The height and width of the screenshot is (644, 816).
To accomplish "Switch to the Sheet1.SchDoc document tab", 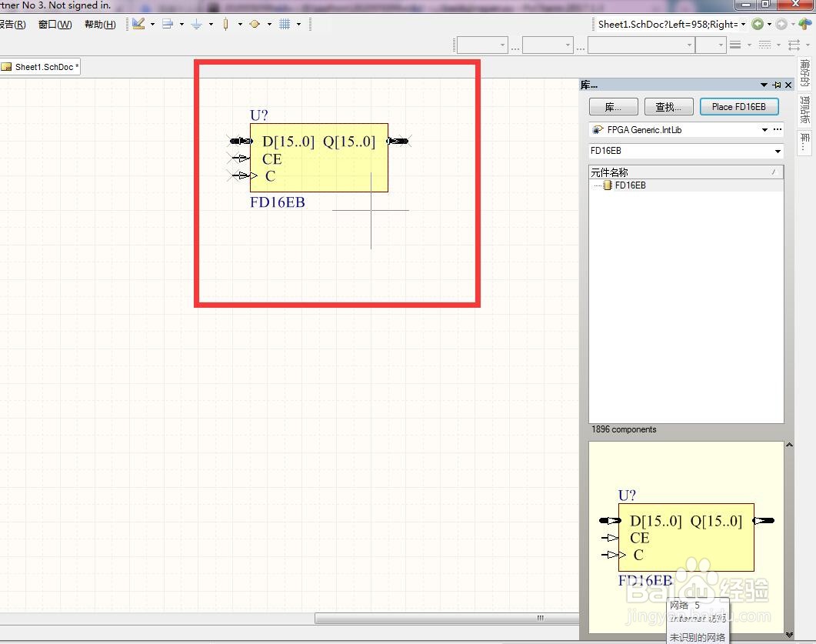I will tap(41, 67).
